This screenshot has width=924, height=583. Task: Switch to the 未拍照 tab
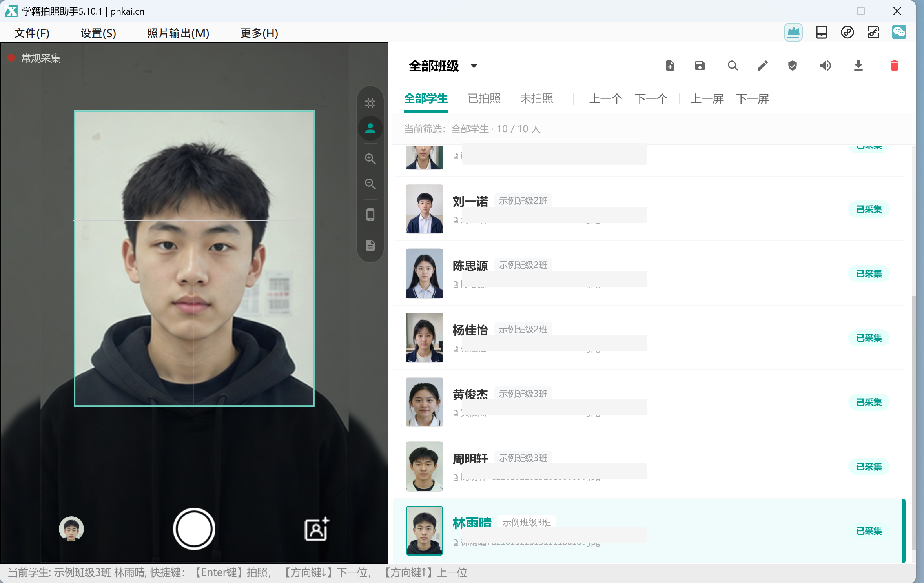536,98
